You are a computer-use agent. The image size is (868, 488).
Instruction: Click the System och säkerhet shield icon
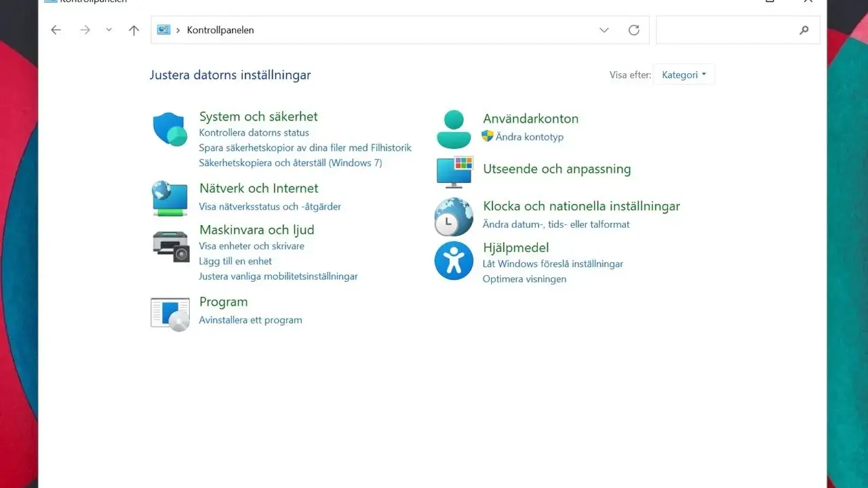[170, 129]
